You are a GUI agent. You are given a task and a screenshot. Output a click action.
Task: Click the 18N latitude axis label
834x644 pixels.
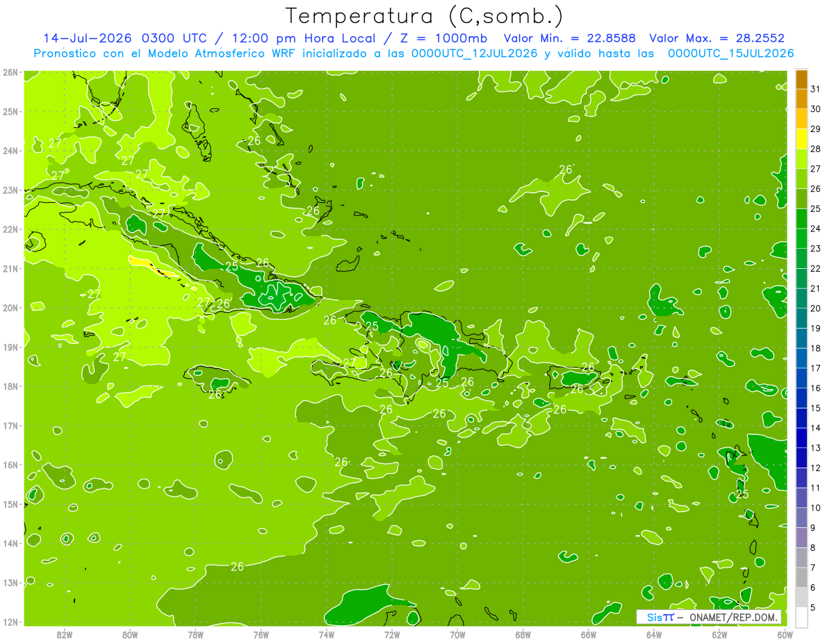(10, 386)
